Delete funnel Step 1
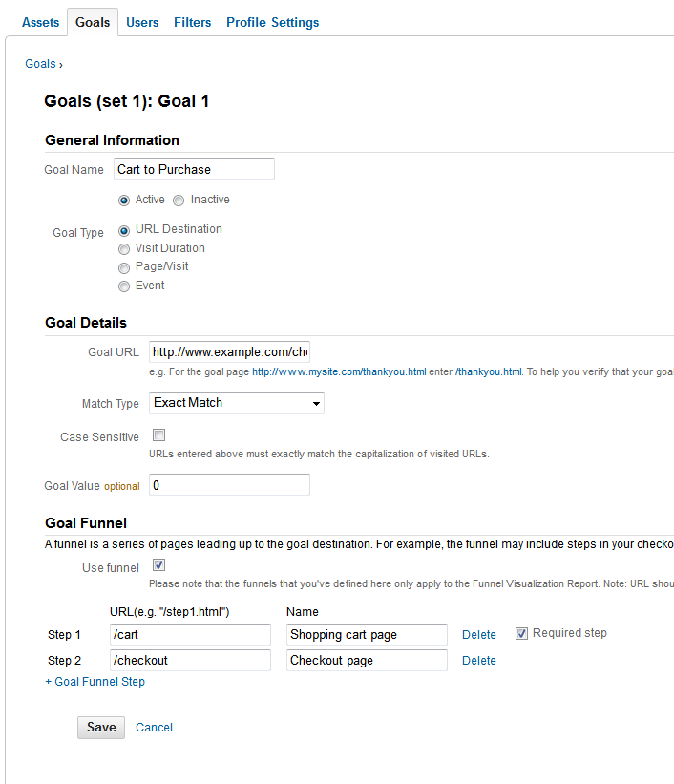Screen dimensions: 674x784 (x=479, y=635)
